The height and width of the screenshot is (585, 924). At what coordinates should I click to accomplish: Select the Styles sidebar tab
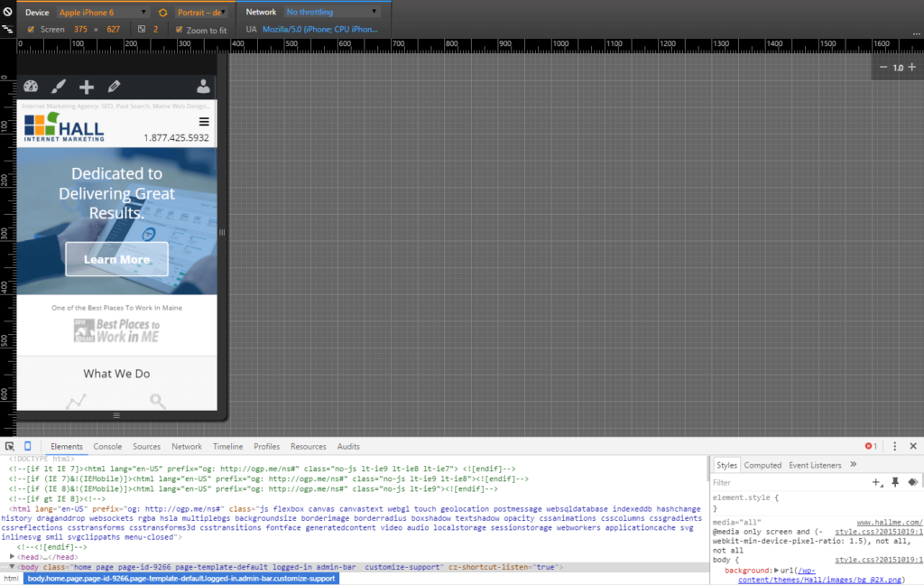[x=726, y=465]
